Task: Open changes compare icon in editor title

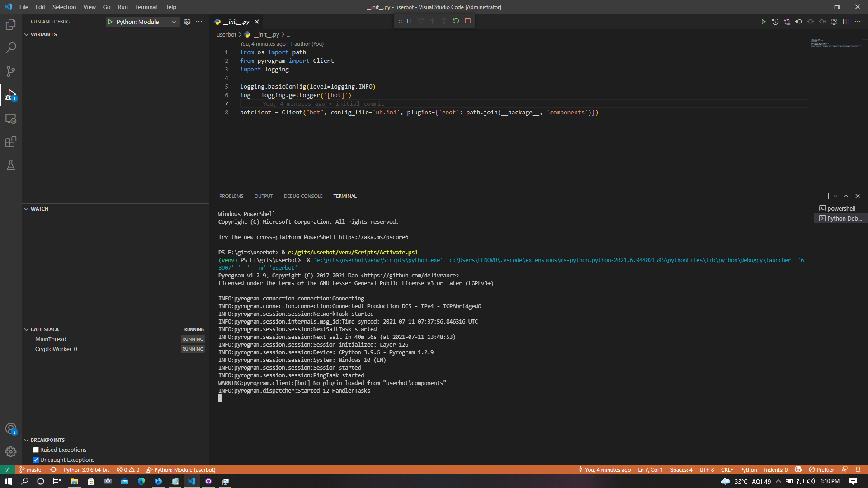Action: [x=787, y=22]
